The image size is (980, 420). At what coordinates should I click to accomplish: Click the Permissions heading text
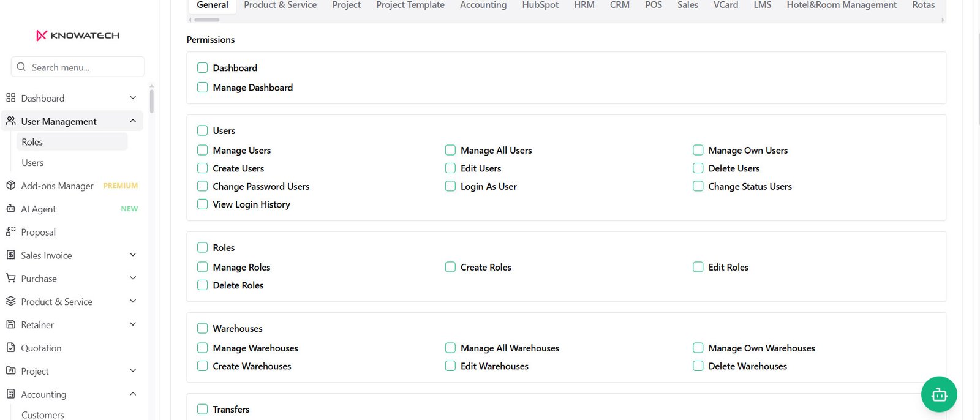point(211,40)
